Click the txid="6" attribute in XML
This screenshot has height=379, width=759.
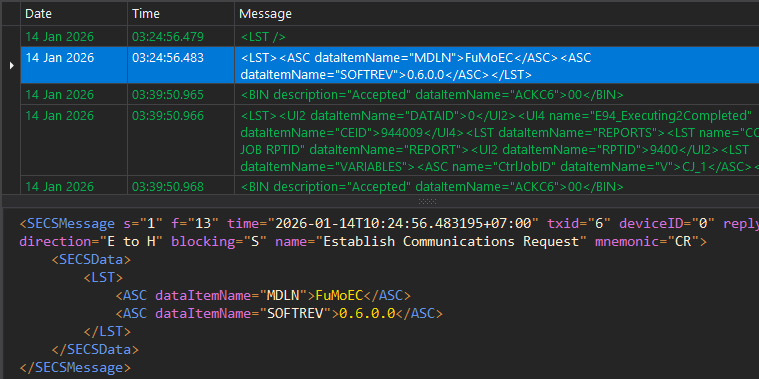pyautogui.click(x=579, y=224)
